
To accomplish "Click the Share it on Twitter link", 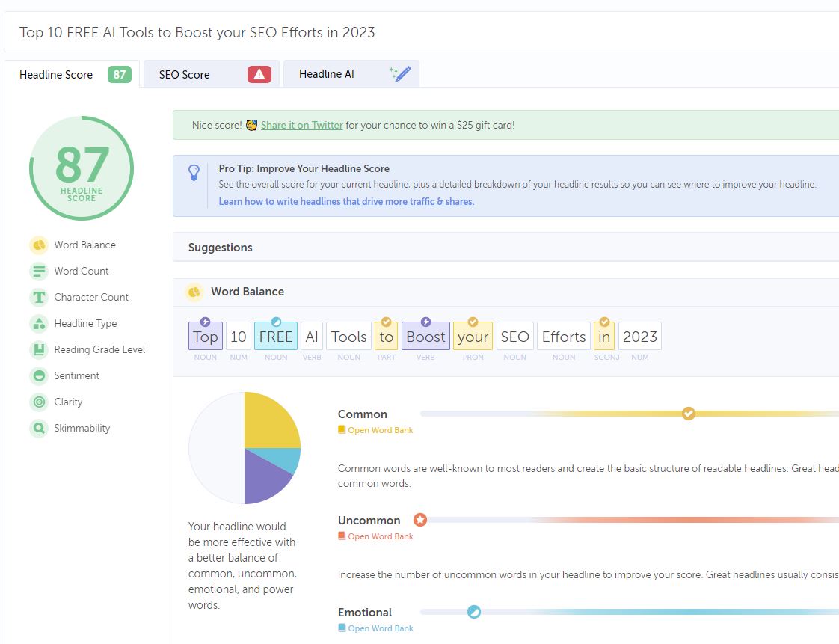I will 302,126.
